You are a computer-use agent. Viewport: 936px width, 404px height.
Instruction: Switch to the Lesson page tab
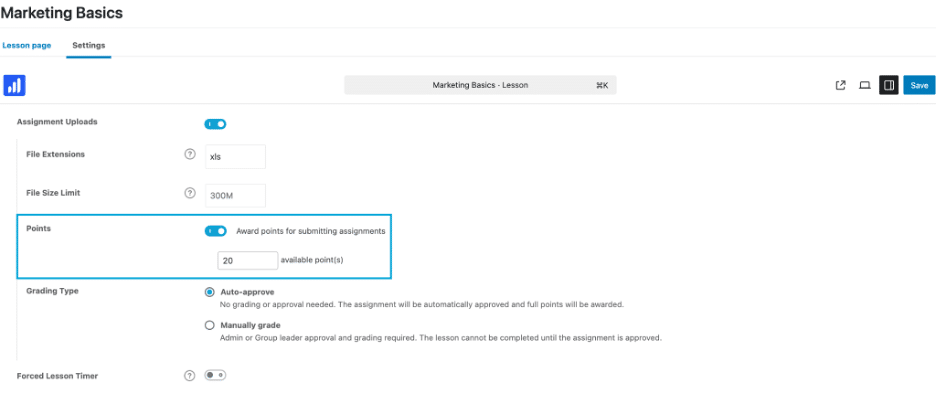(x=27, y=45)
